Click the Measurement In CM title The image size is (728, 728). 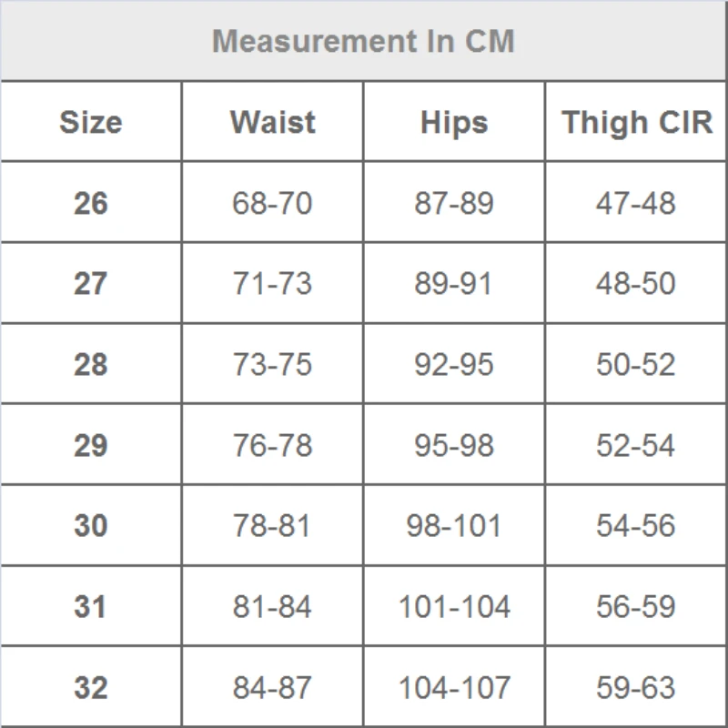coord(363,41)
